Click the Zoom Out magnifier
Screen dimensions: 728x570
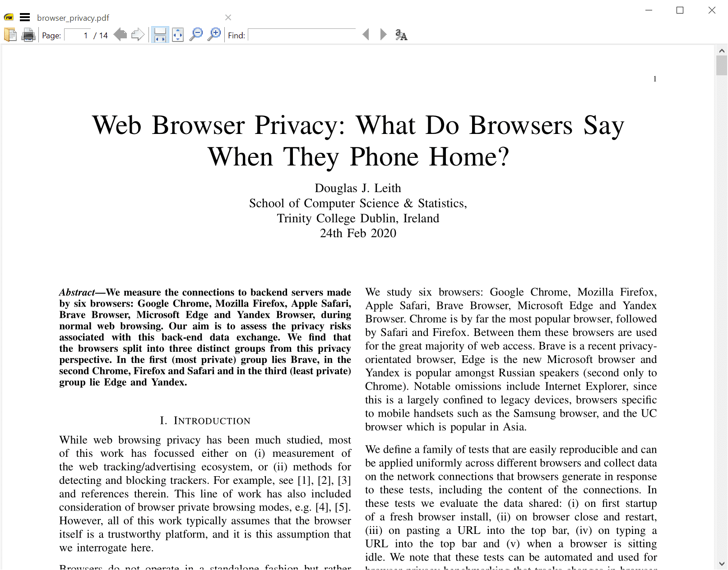tap(196, 34)
